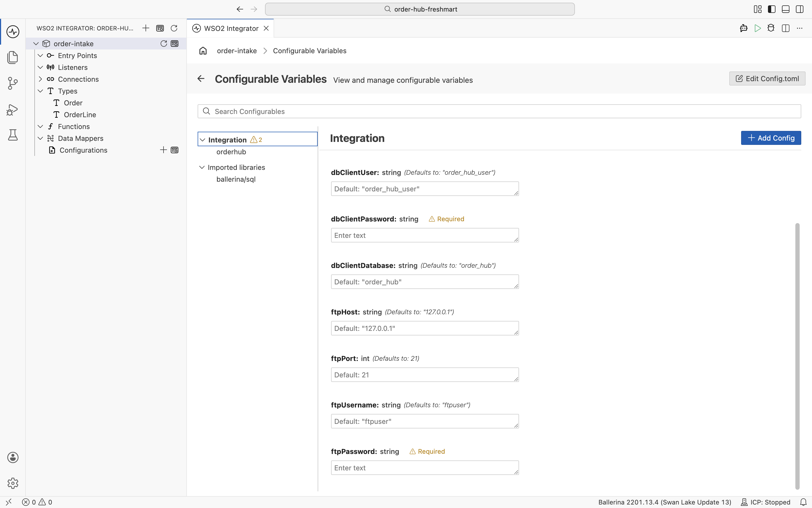
Task: Start debugging with the bug icon
Action: click(x=771, y=28)
